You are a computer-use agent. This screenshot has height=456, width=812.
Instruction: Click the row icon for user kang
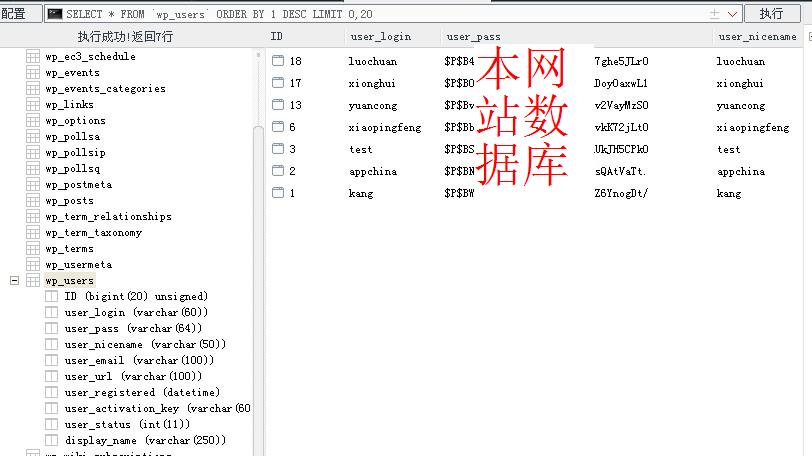tap(278, 193)
